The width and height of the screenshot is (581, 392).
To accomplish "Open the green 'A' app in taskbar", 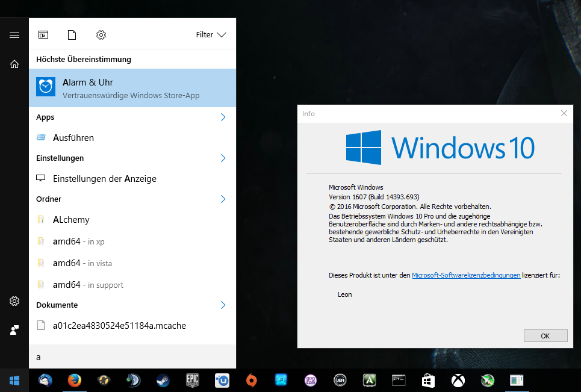I will tap(370, 381).
